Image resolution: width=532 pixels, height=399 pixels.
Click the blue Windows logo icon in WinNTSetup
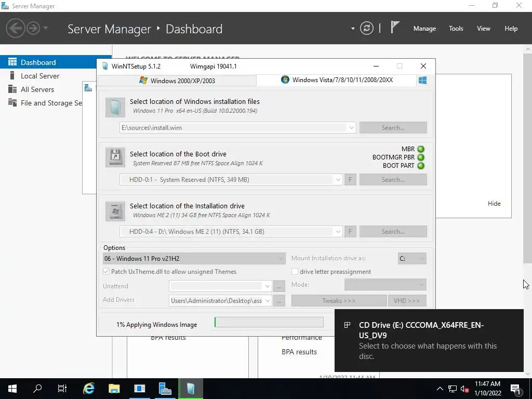(423, 81)
